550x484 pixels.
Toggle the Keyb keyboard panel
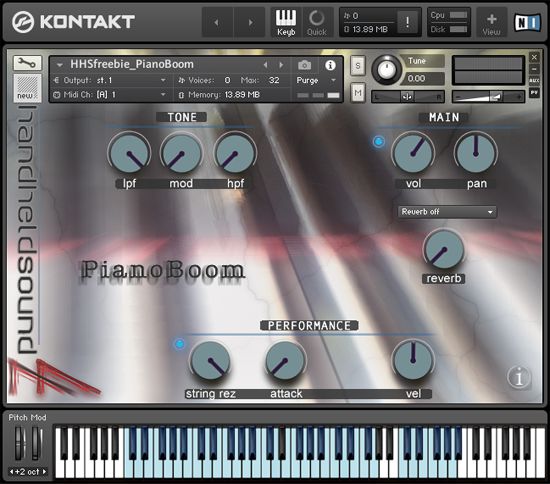pyautogui.click(x=286, y=22)
